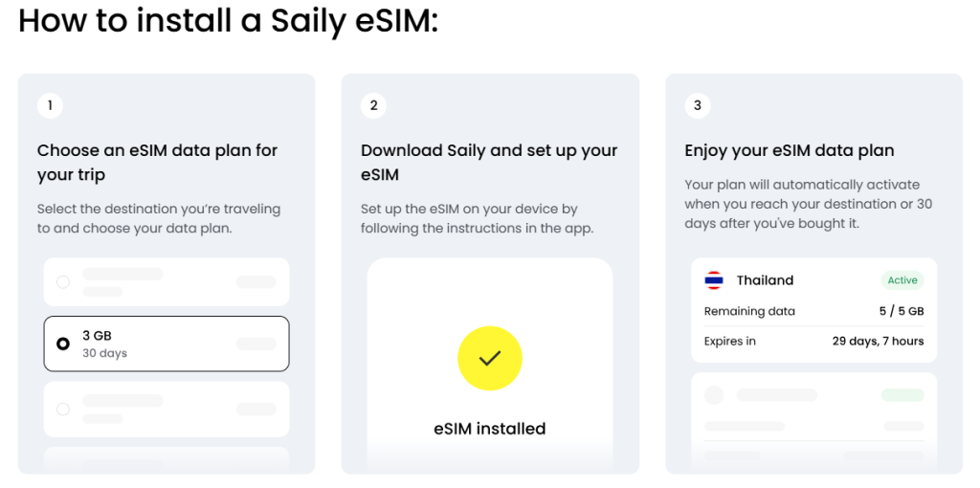Click the step 2 number badge
980x488 pixels.
coord(374,105)
